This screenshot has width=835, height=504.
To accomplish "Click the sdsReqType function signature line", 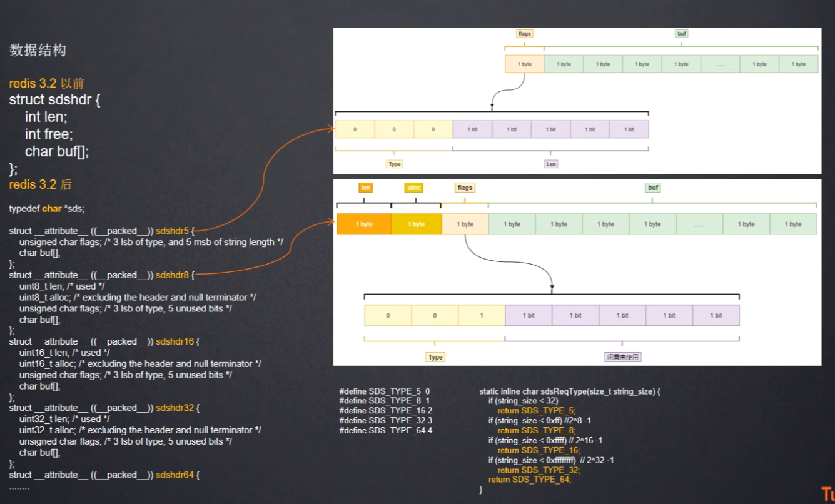I will tap(570, 391).
